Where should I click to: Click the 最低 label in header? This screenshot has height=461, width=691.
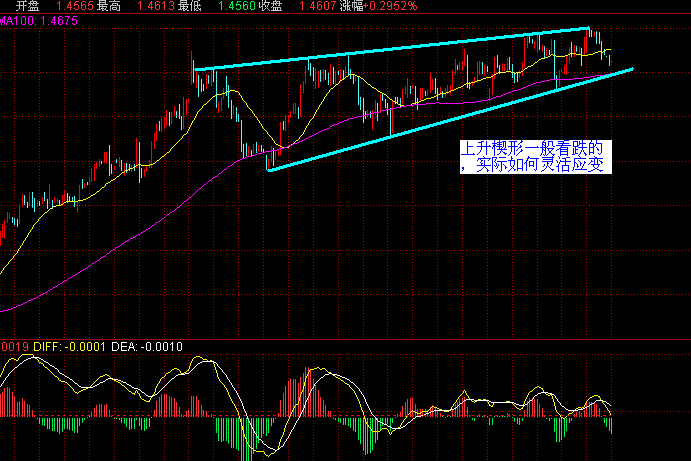tap(189, 6)
